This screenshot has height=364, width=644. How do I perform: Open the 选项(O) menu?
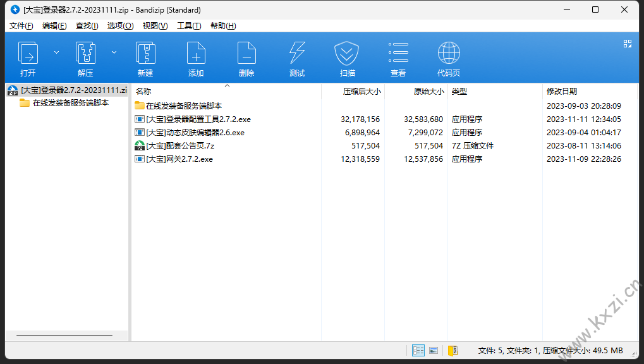point(120,26)
